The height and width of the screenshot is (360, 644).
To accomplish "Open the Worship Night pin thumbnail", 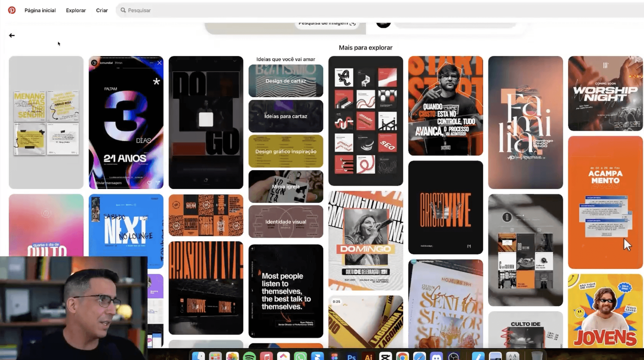I will point(605,93).
